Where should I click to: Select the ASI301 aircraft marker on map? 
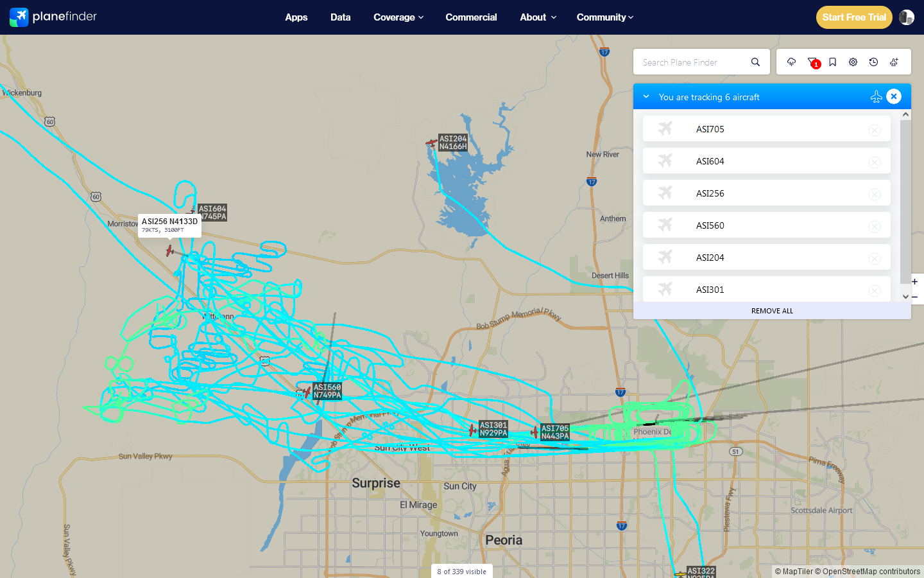(473, 430)
